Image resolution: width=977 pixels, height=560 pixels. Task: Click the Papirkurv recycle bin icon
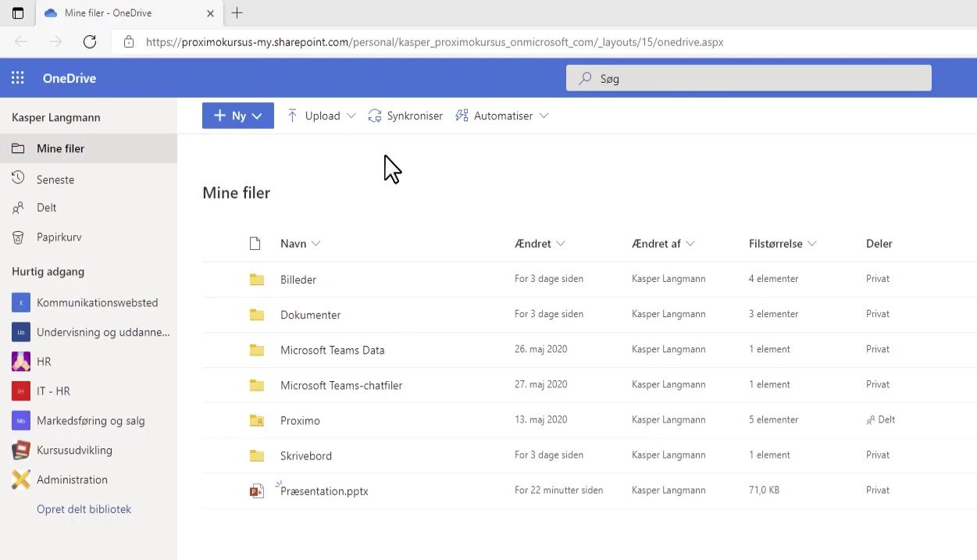[x=18, y=237]
